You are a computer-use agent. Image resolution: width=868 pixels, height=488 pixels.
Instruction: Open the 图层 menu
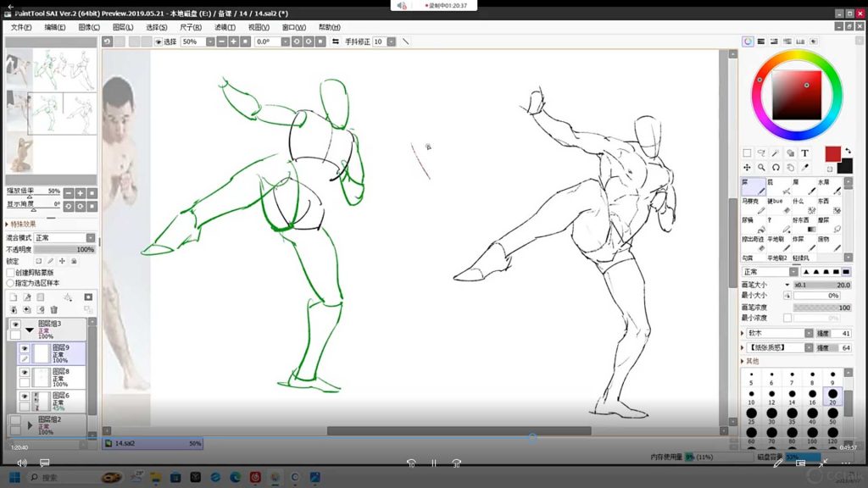(x=123, y=27)
